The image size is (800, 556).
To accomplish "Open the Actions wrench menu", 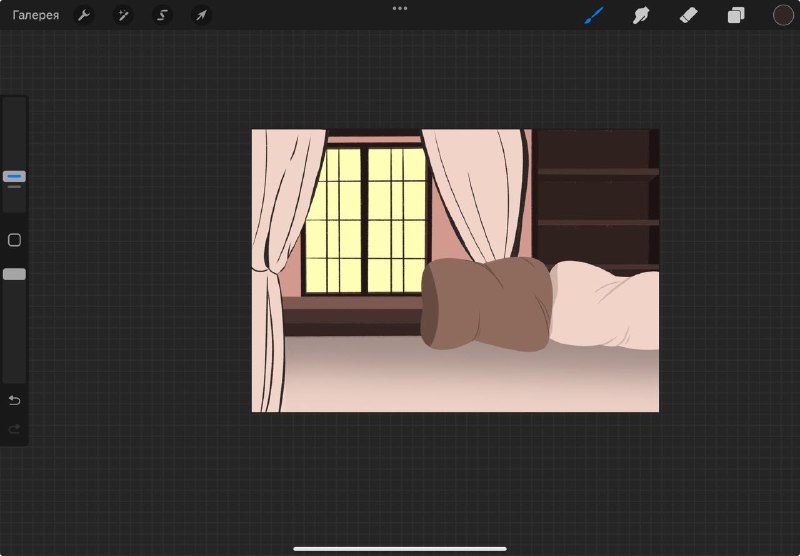I will [x=84, y=15].
